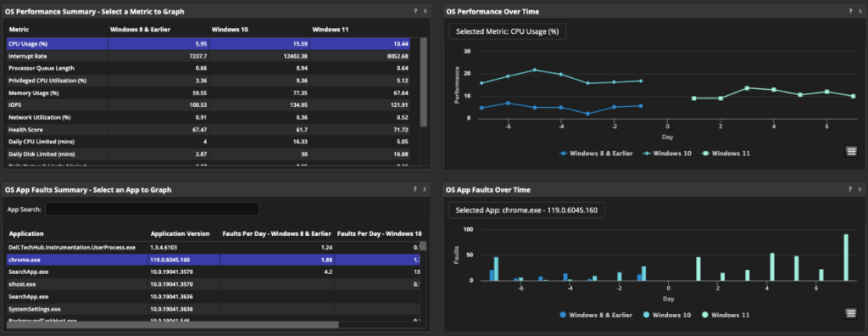Viewport: 868px width, 336px height.
Task: Collapse the OS Performance Summary panel
Action: pyautogui.click(x=425, y=11)
